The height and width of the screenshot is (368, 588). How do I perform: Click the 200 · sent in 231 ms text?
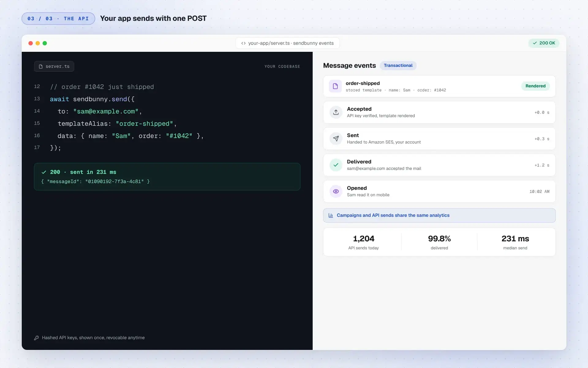click(x=83, y=172)
